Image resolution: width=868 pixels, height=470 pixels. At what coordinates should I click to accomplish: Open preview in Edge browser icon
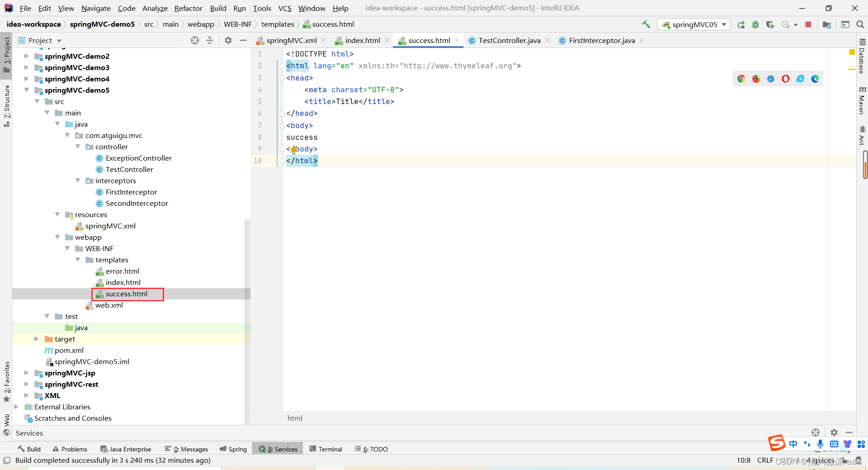[815, 79]
